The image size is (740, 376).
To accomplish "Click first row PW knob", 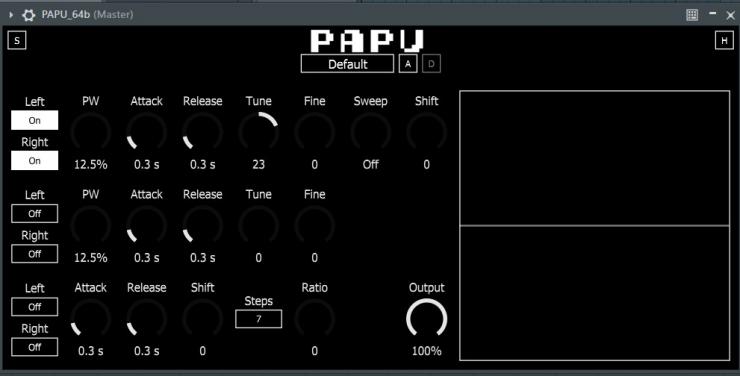I will (x=91, y=133).
